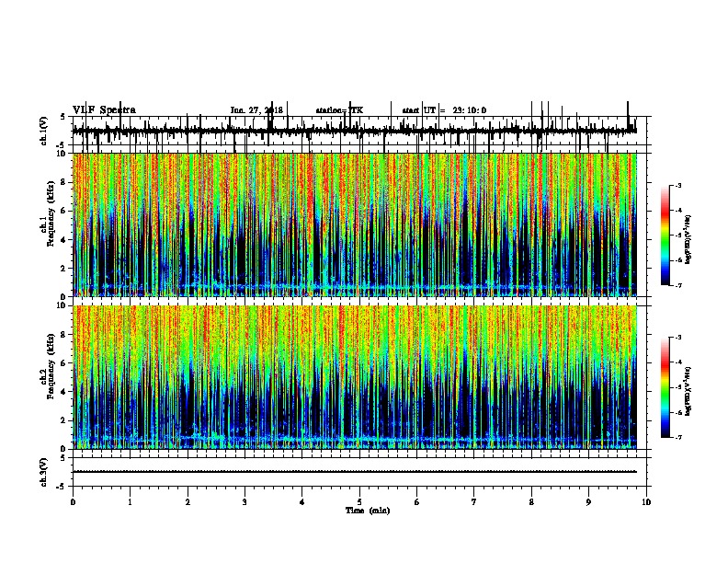Click inside the ch.1 voltage waveform trace
This screenshot has height=563, width=728.
click(x=354, y=132)
